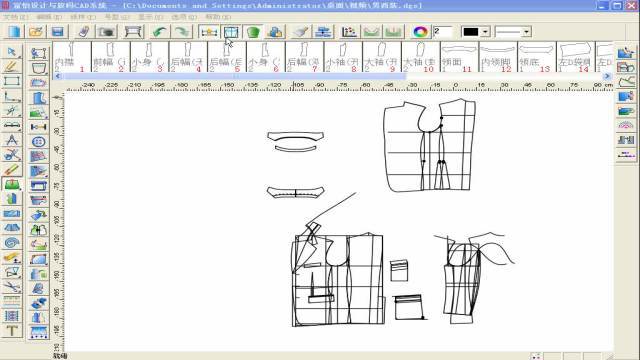
Task: Open the 文档 (File) menu
Action: [x=16, y=17]
